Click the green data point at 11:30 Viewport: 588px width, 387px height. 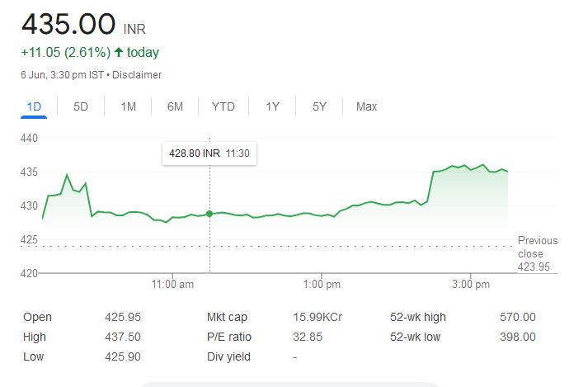[x=209, y=214]
